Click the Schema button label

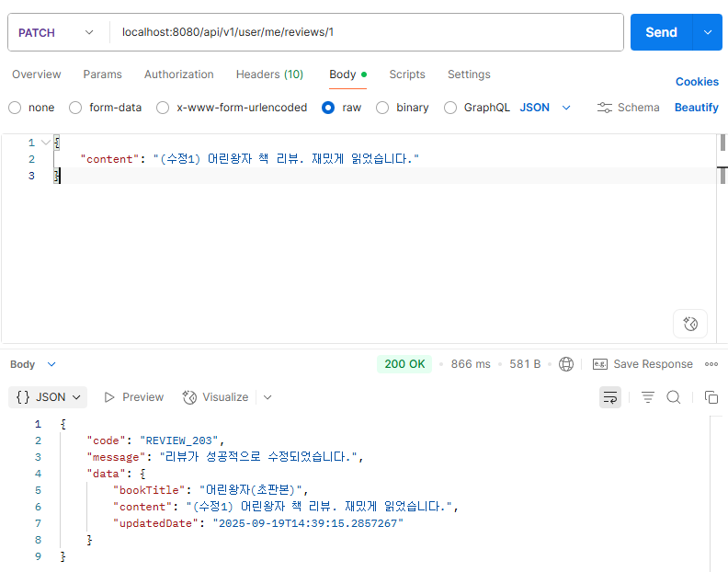[x=639, y=108]
